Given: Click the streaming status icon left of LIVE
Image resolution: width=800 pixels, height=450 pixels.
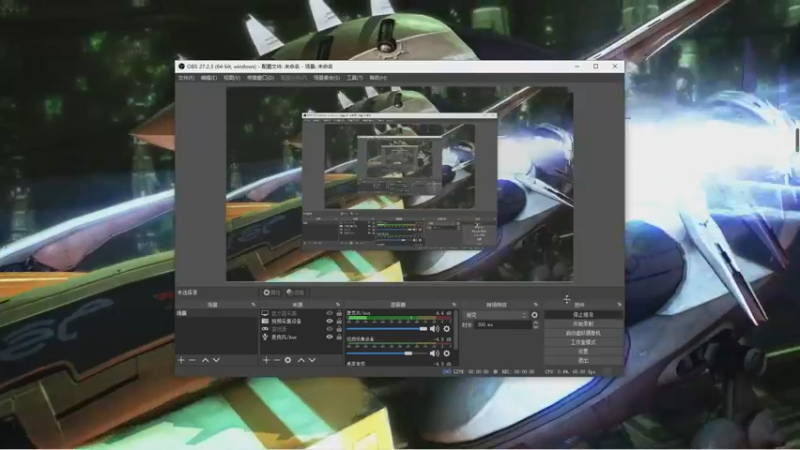Looking at the screenshot, I should coord(447,372).
